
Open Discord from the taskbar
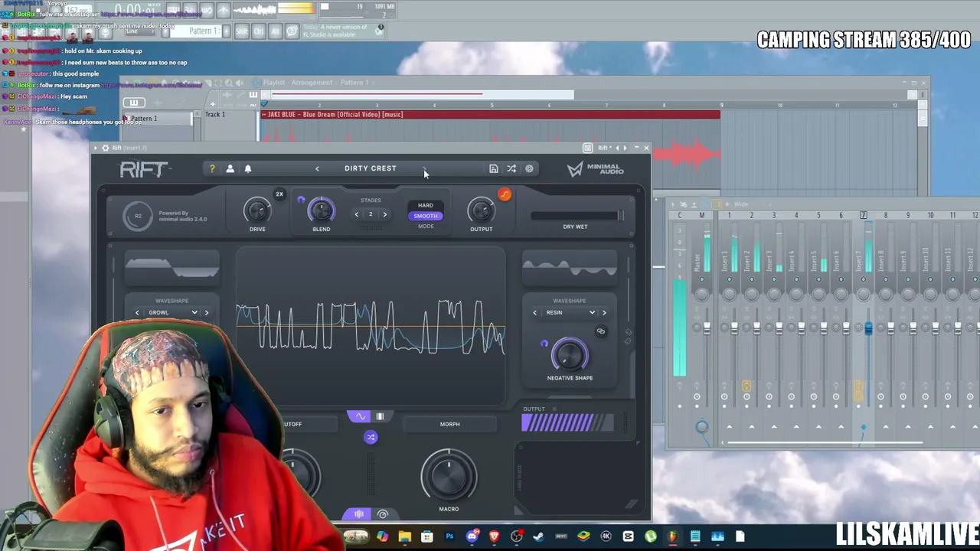472,536
